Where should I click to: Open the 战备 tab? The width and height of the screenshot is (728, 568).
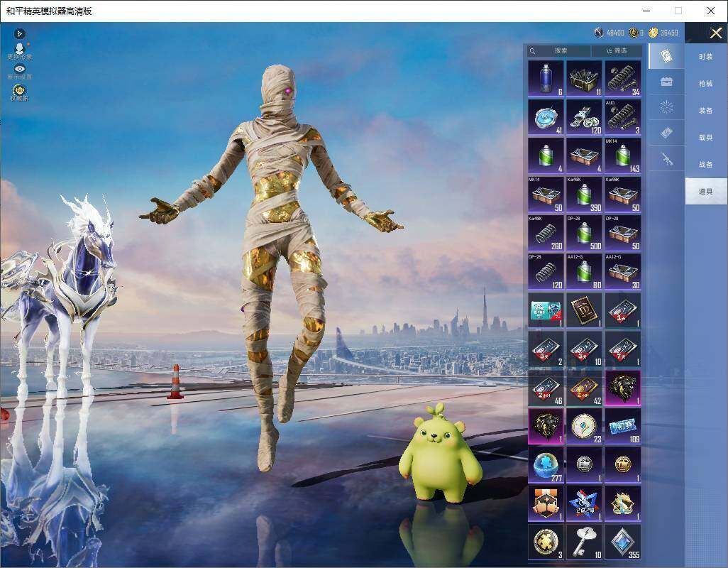706,165
